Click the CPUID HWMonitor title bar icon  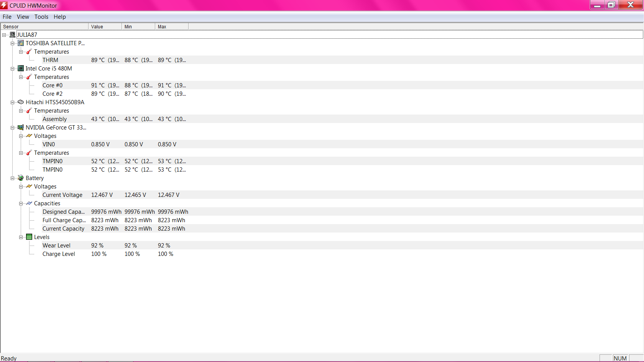click(x=4, y=5)
